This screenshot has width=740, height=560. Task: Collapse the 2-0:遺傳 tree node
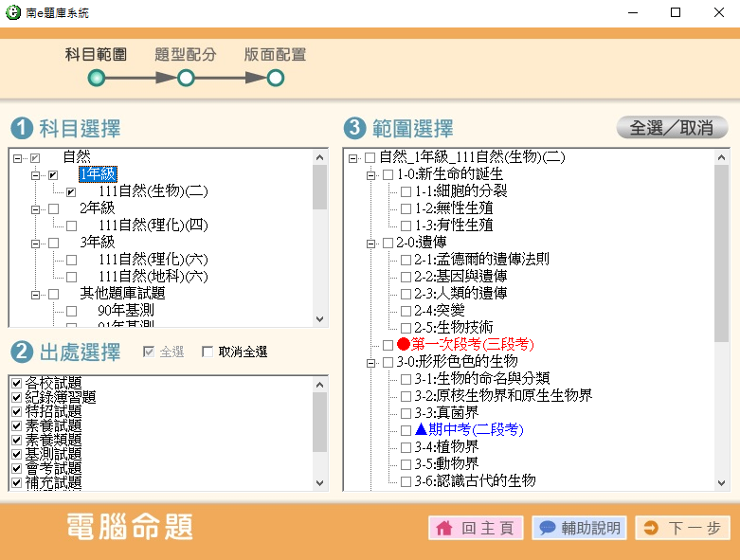(x=370, y=244)
